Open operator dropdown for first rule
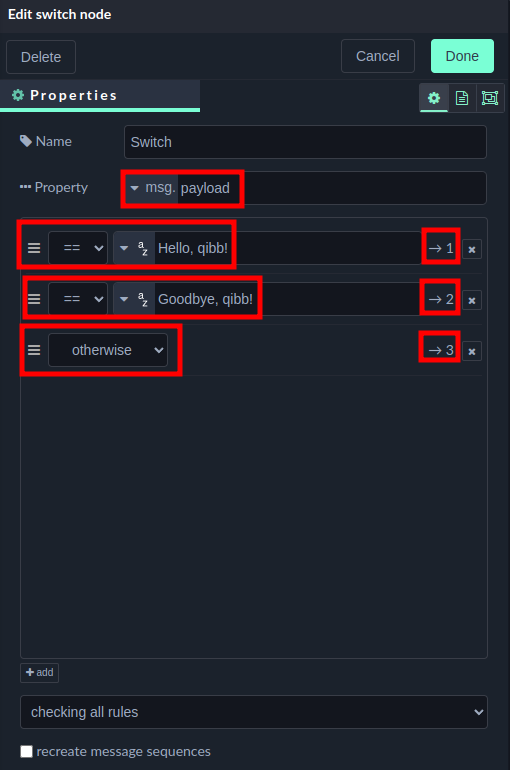 point(78,248)
